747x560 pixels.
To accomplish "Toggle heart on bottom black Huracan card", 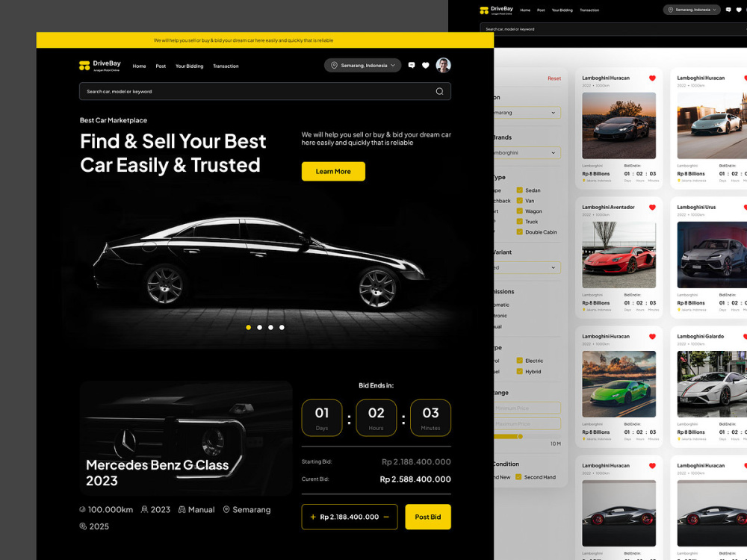I will click(x=652, y=466).
